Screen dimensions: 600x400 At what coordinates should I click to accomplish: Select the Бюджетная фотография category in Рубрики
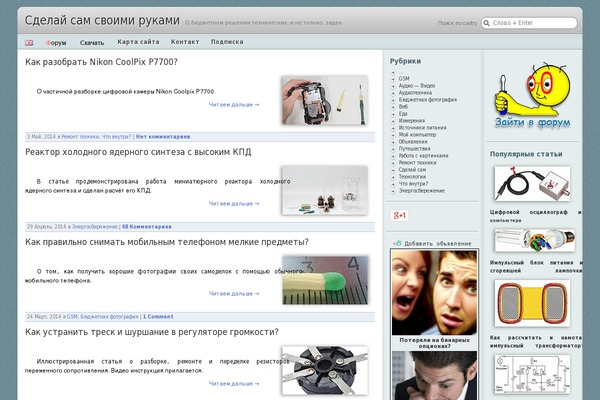[x=428, y=100]
